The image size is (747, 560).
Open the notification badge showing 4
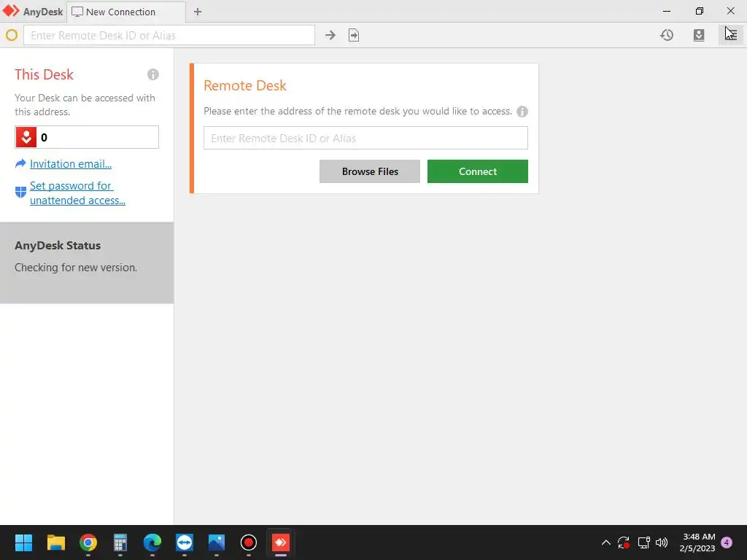pyautogui.click(x=727, y=542)
